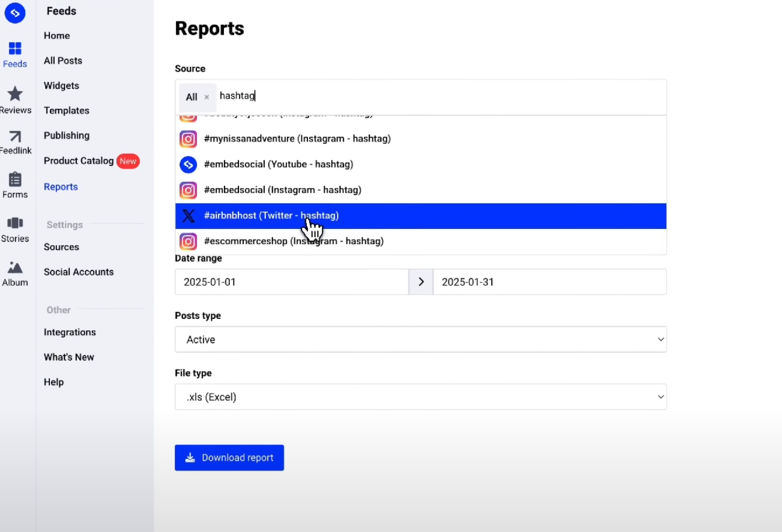Click the EmbedSocial logo in the top corner
This screenshot has height=532, width=782.
[x=15, y=13]
